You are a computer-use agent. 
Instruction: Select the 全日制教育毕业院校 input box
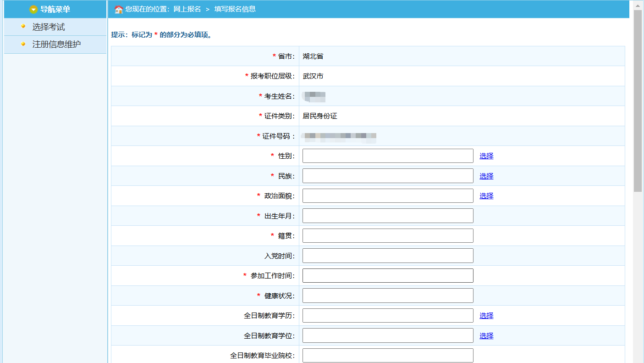(x=388, y=356)
